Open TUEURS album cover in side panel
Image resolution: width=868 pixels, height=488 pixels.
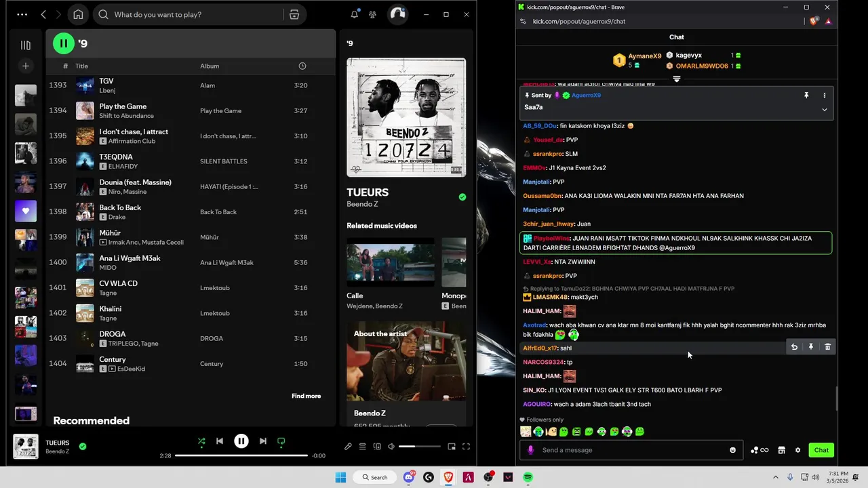pos(406,117)
